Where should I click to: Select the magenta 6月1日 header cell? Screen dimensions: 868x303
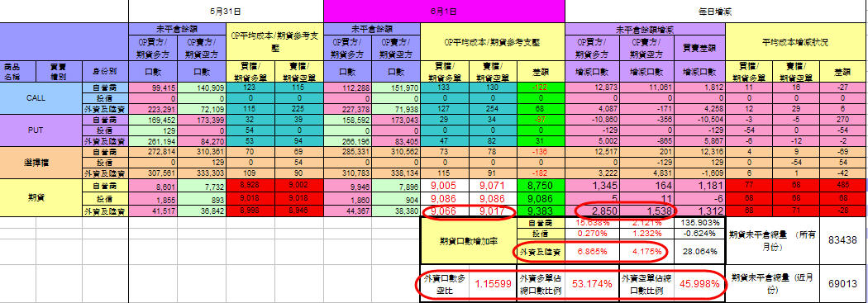coord(444,11)
